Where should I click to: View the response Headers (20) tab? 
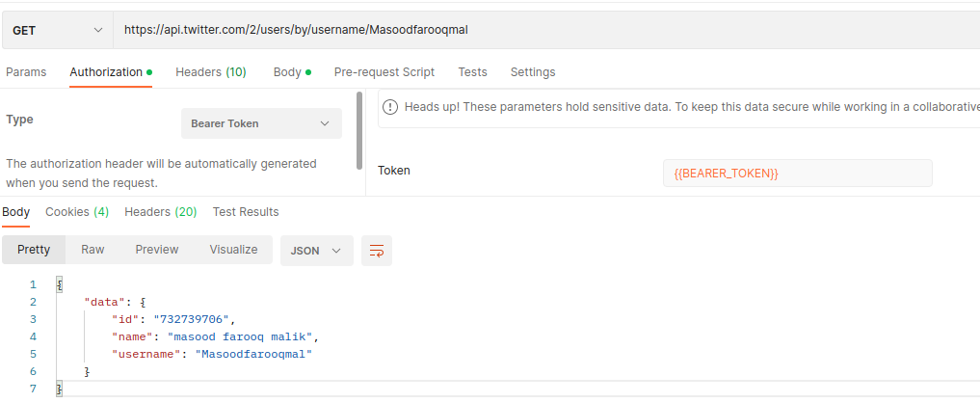(160, 212)
